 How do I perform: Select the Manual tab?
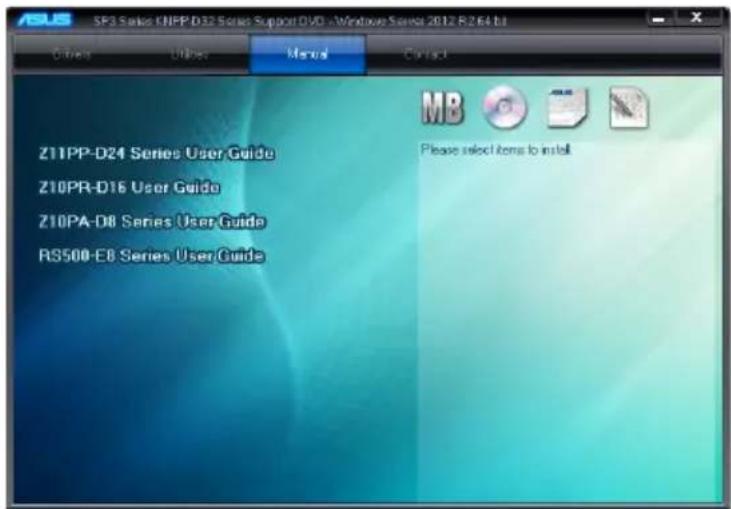pos(308,55)
